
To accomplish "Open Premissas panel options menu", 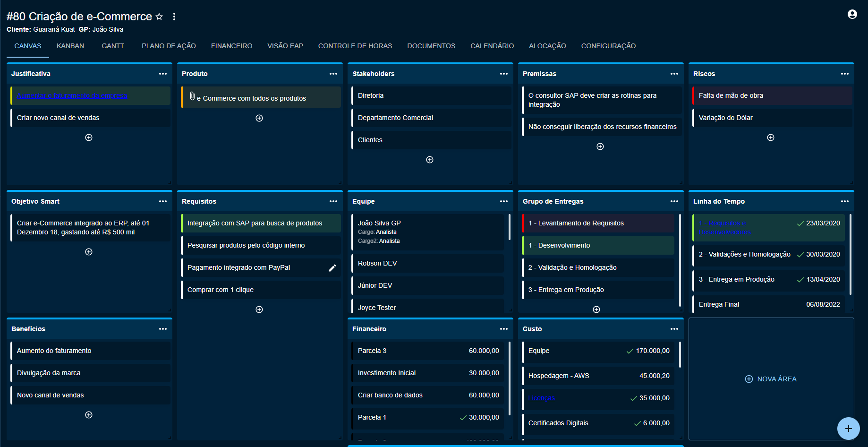I will (674, 74).
